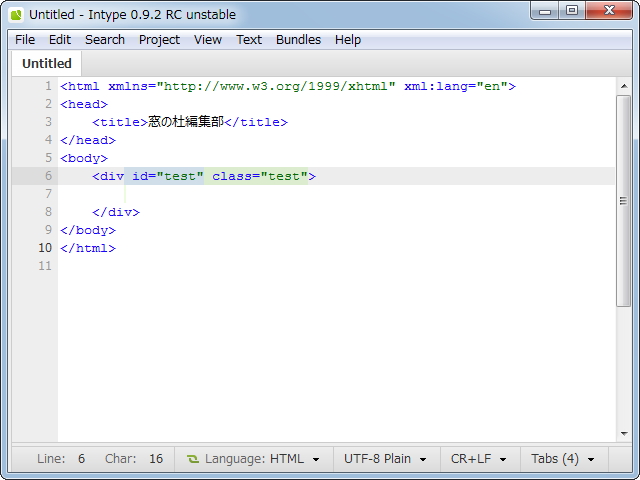Click line number 6 in the gutter
This screenshot has width=640, height=480.
coord(48,176)
